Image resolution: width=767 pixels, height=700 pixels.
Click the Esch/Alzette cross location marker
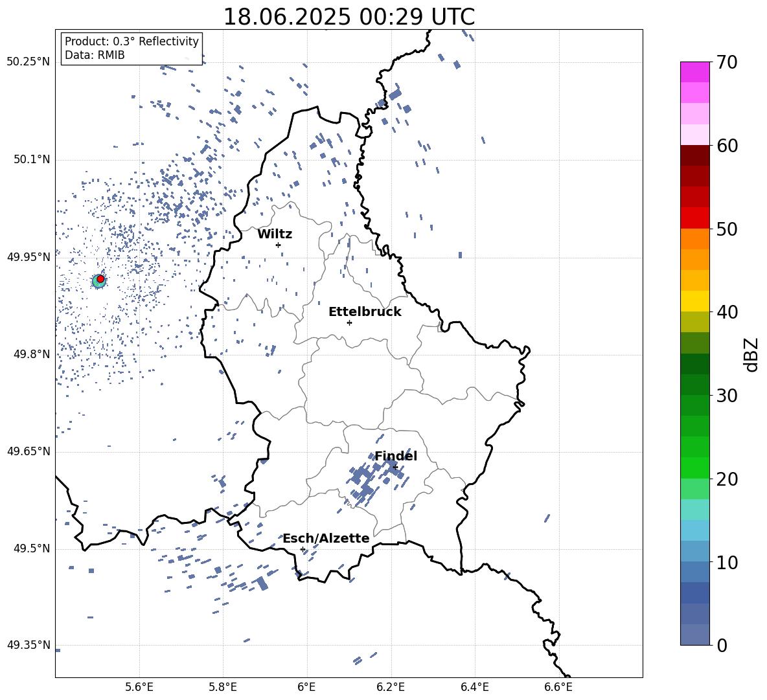pyautogui.click(x=303, y=549)
